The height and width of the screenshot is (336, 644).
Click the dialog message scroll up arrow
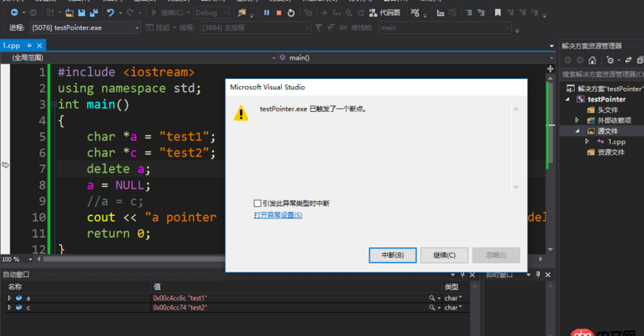pos(516,109)
